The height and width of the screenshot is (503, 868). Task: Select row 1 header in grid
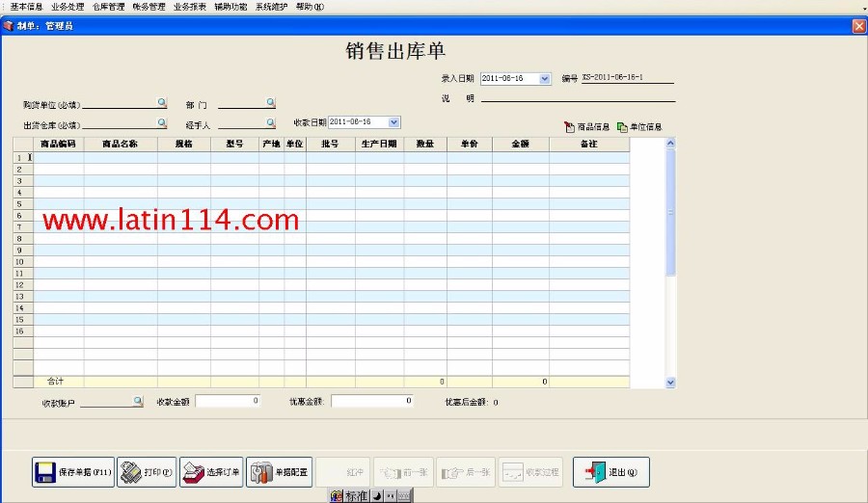23,158
